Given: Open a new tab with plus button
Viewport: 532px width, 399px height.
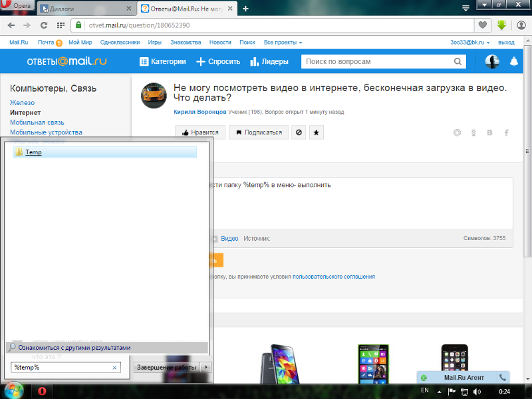Looking at the screenshot, I should (x=245, y=9).
